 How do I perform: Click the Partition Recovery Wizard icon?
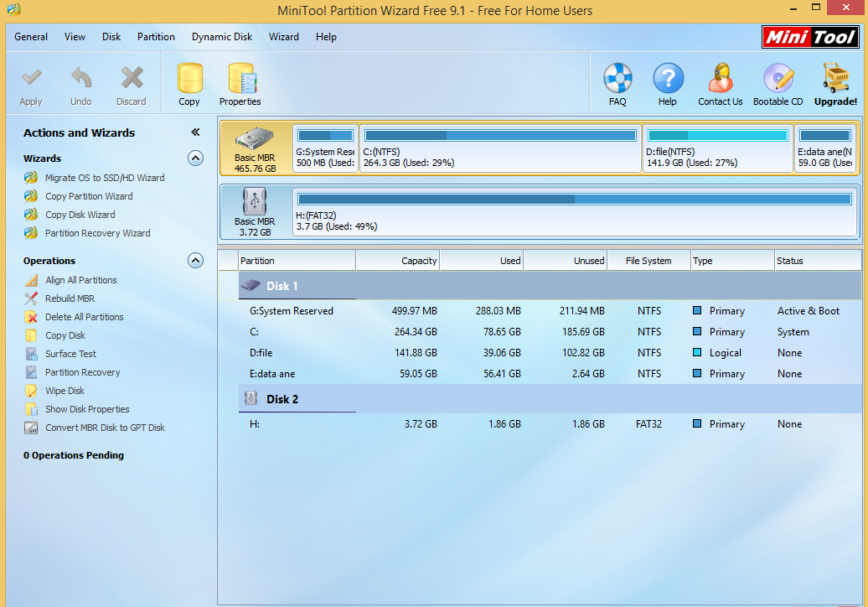[x=31, y=232]
